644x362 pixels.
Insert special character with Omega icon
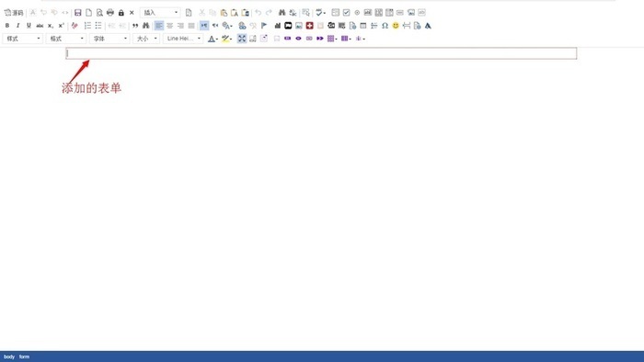point(385,26)
